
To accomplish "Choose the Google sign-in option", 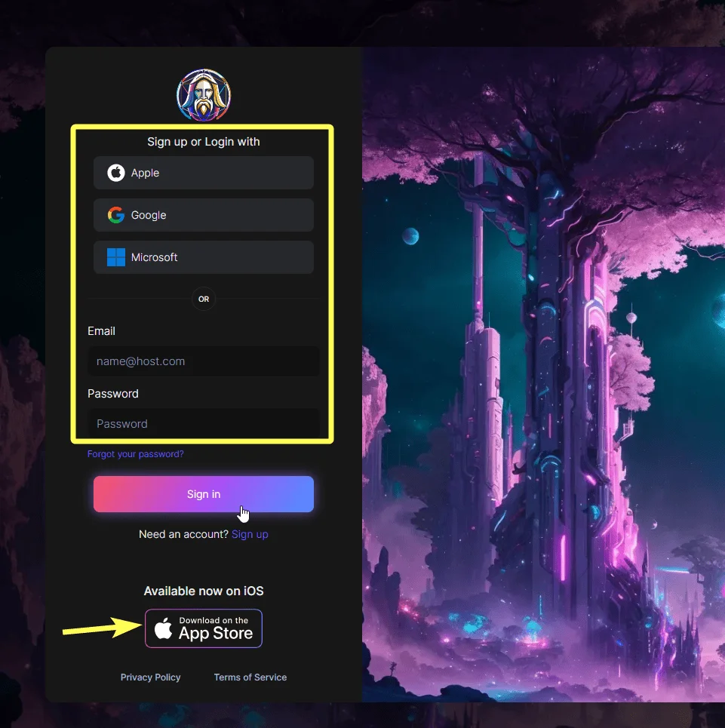I will (203, 215).
